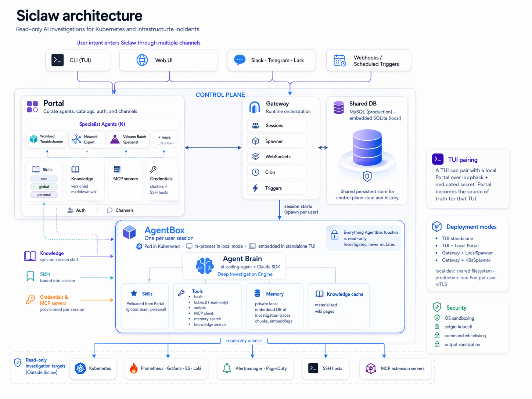Click the 'read-only access' label
The image size is (532, 399).
244,341
